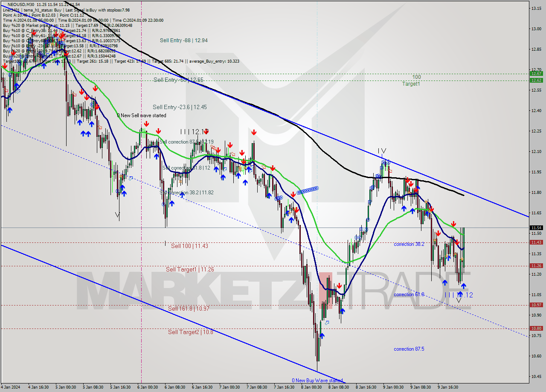Viewport: 546px width, 392px height.
Task: Click the '8 Jan 00:30' time axis label
Action: (x=311, y=387)
